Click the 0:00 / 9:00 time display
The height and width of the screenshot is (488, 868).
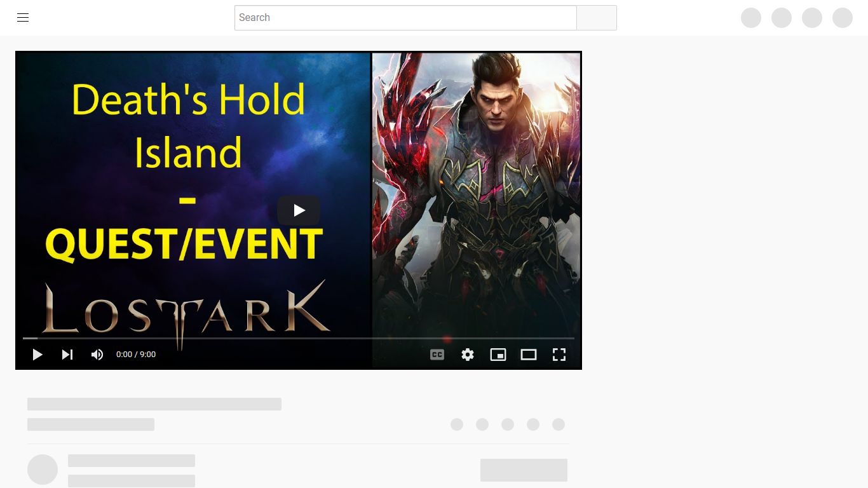(x=136, y=355)
